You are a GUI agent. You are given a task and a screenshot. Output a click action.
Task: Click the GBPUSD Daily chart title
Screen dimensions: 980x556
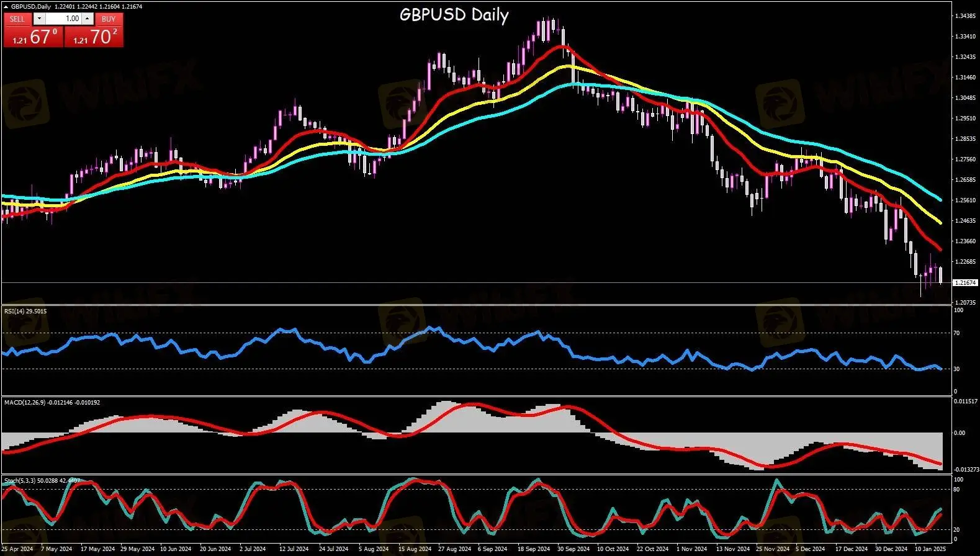coord(454,15)
